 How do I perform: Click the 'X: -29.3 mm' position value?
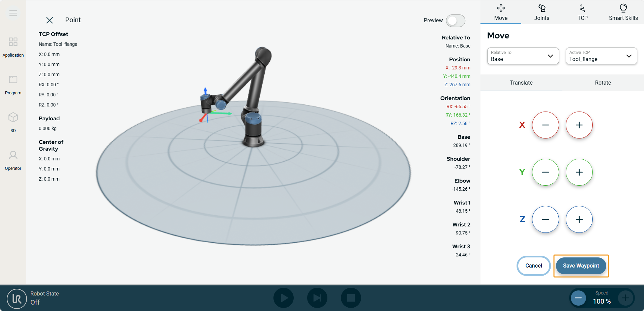458,68
